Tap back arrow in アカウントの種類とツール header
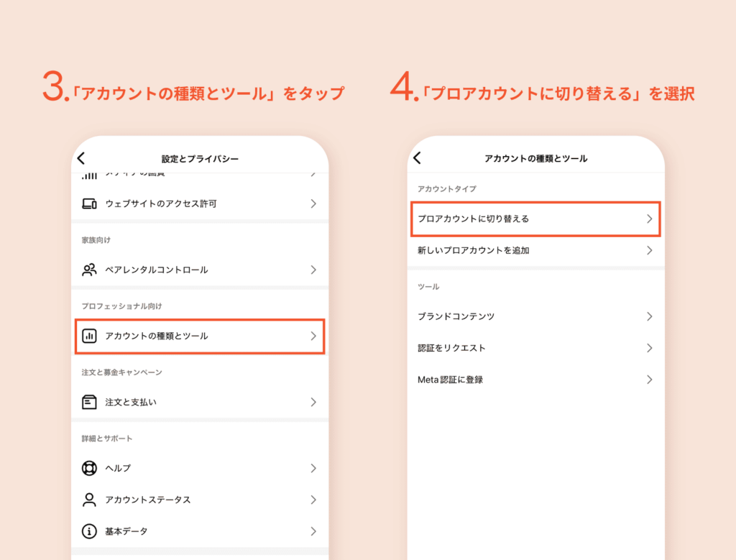 click(x=418, y=158)
